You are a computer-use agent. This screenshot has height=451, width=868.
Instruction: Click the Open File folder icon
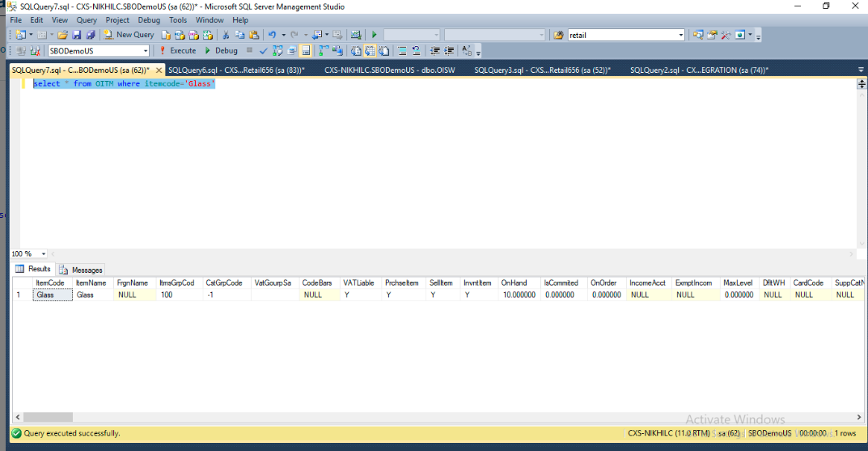(62, 35)
